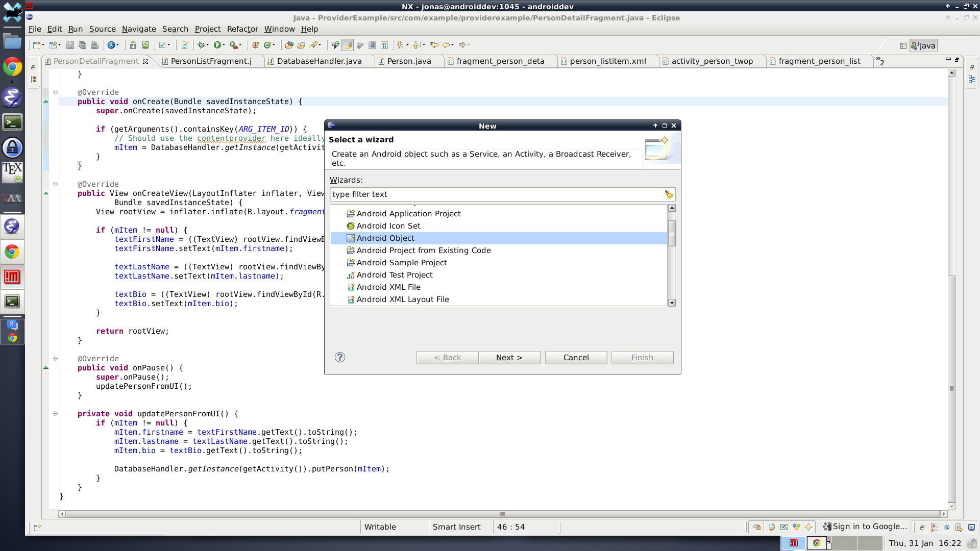Click the Google Chrome icon in the dock
Screen dimensions: 980x551
point(12,66)
